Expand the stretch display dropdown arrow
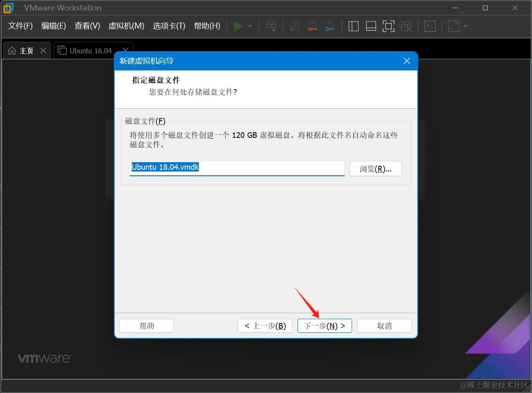The width and height of the screenshot is (532, 393). click(x=465, y=26)
